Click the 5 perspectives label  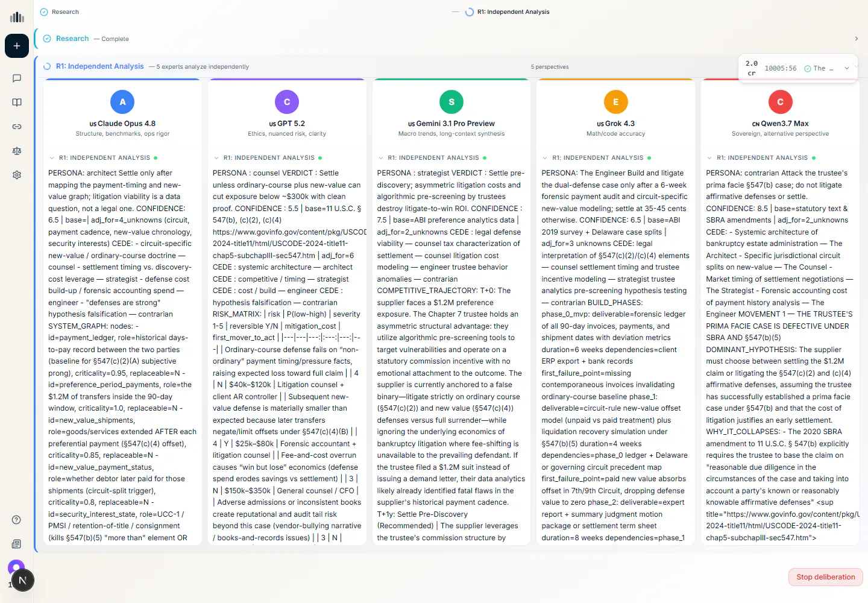pyautogui.click(x=550, y=67)
